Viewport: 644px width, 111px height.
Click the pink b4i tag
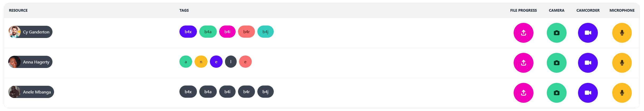227,32
